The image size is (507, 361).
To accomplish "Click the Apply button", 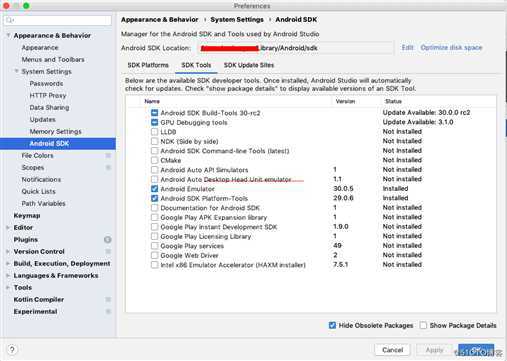I will pyautogui.click(x=434, y=350).
